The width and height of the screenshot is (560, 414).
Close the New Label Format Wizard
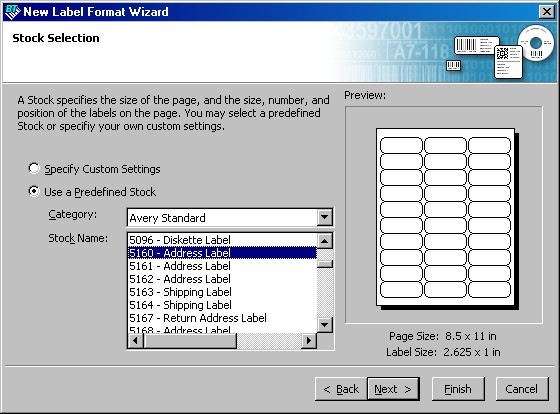546,12
